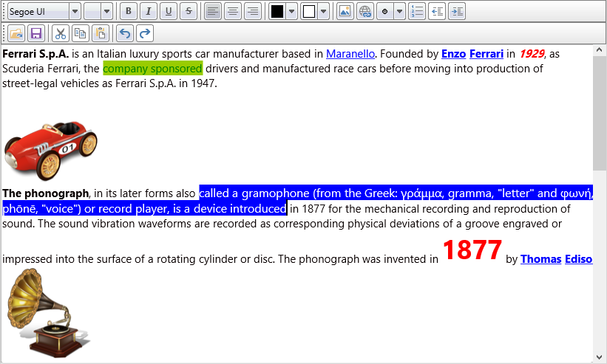
Task: Click scrollbar down arrow
Action: tap(599, 357)
